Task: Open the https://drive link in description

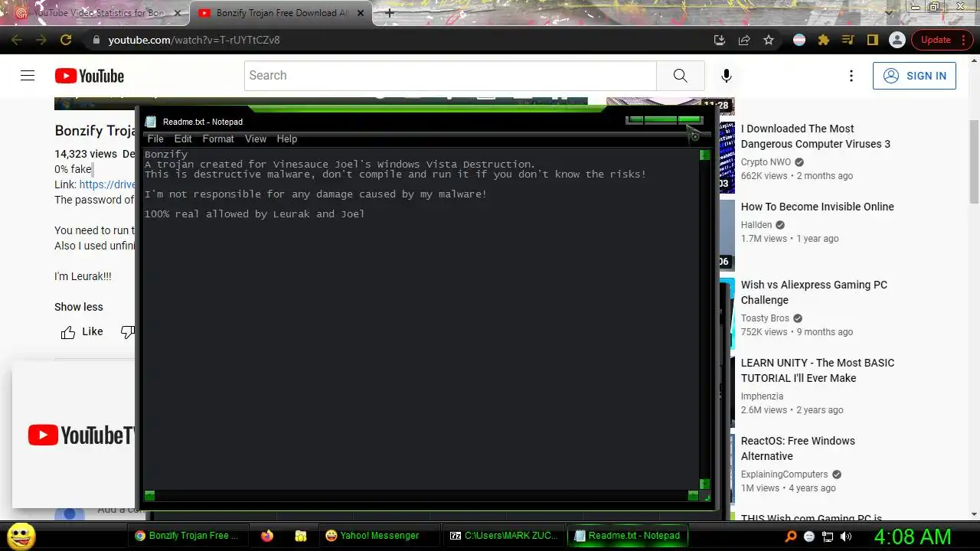Action: pos(107,184)
